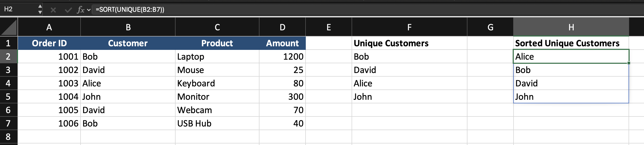Image resolution: width=644 pixels, height=145 pixels.
Task: Select row 8 header
Action: pos(8,137)
